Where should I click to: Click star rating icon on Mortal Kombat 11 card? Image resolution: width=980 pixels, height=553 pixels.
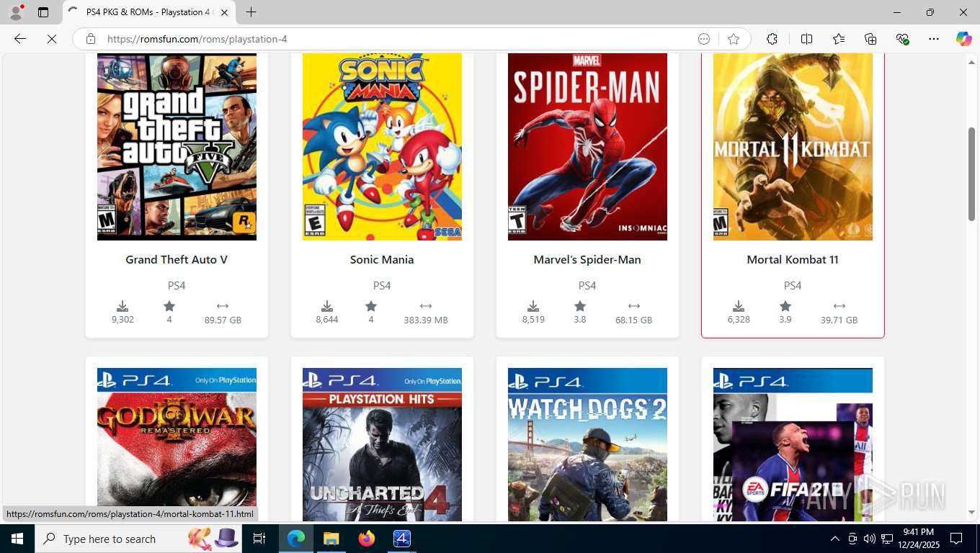click(x=785, y=306)
